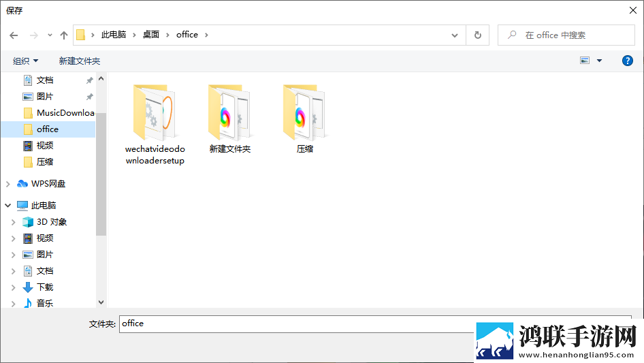The width and height of the screenshot is (644, 363).
Task: Select 此电脑 in sidebar
Action: point(43,205)
